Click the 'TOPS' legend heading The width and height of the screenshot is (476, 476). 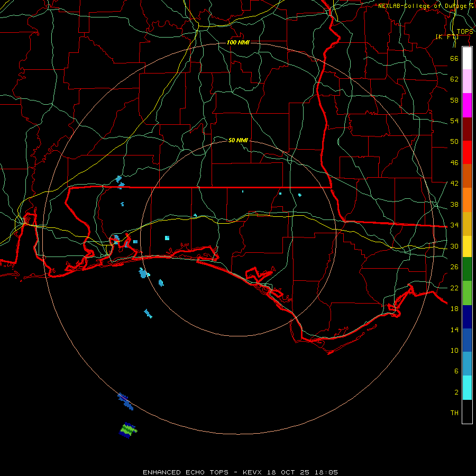[464, 32]
